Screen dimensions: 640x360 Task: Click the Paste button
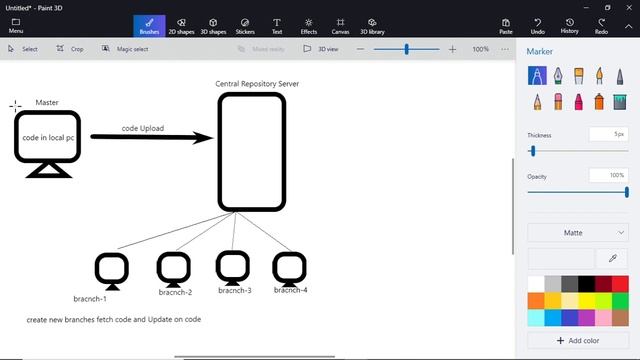(x=506, y=26)
